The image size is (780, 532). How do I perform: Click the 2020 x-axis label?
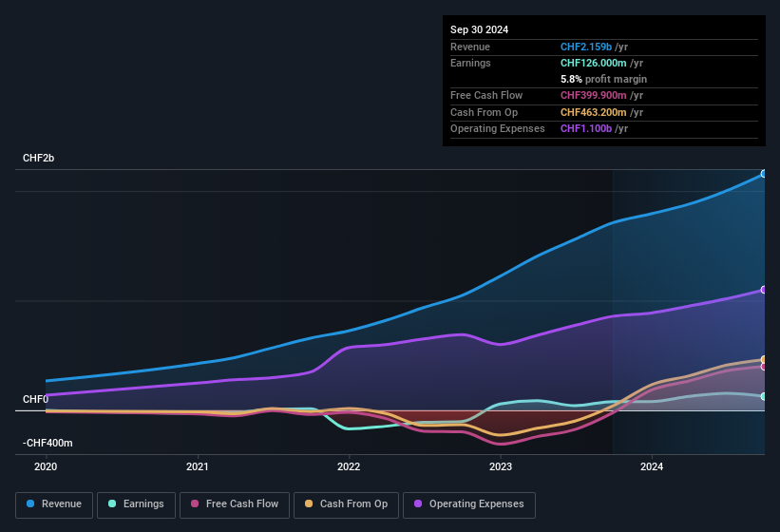click(46, 466)
